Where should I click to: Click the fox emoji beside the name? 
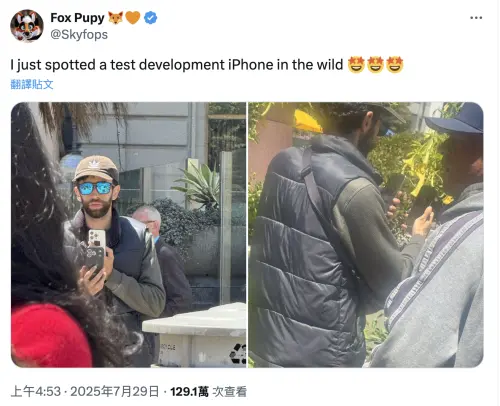115,18
